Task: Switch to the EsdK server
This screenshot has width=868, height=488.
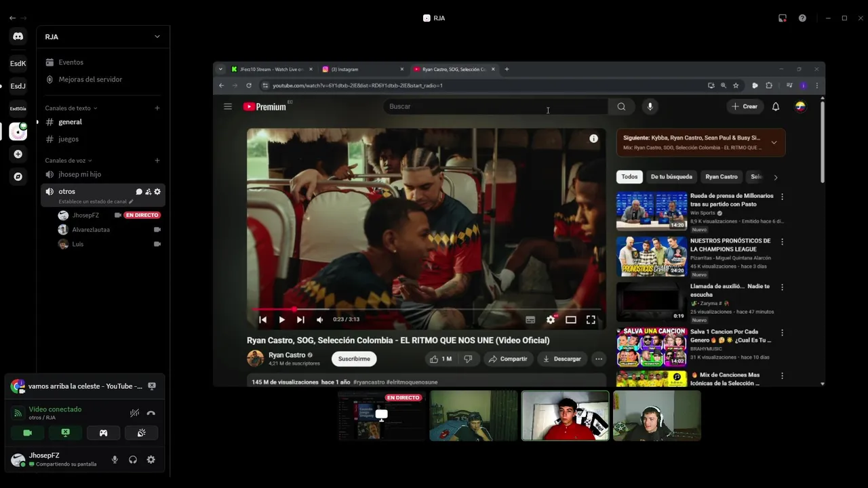Action: tap(18, 64)
